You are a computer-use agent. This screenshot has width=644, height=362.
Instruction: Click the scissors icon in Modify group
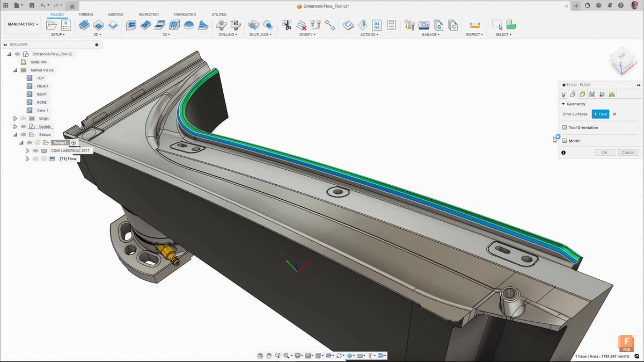[287, 25]
